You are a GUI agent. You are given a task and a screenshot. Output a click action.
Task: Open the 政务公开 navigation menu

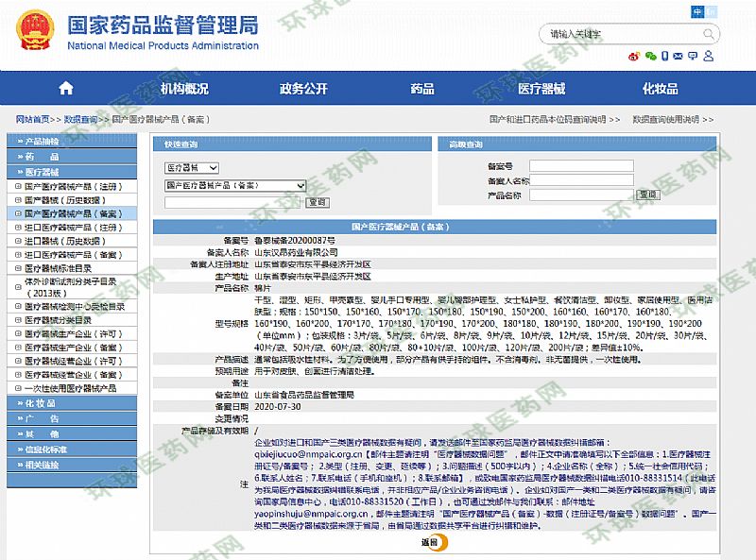point(303,89)
